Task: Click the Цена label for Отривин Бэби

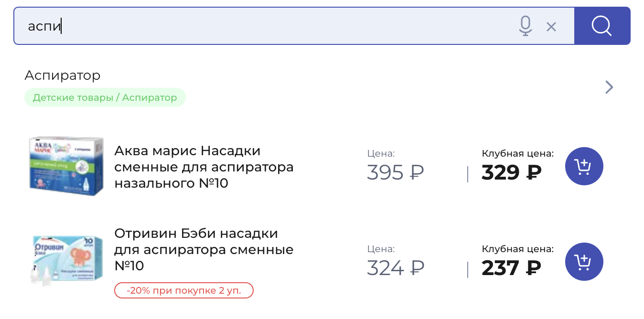Action: coord(381,249)
